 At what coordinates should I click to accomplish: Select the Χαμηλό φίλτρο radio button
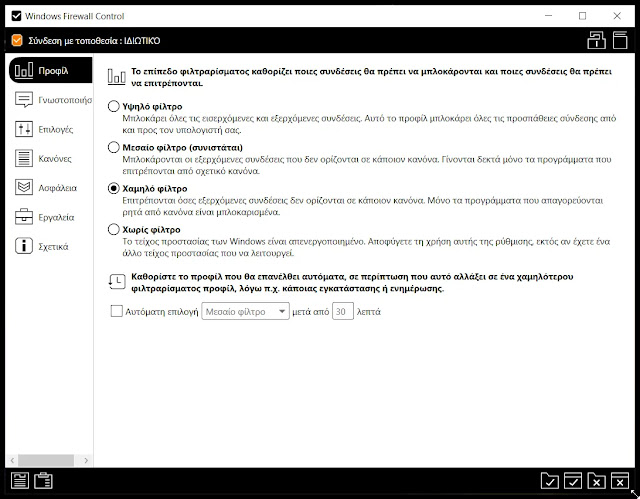tap(113, 189)
